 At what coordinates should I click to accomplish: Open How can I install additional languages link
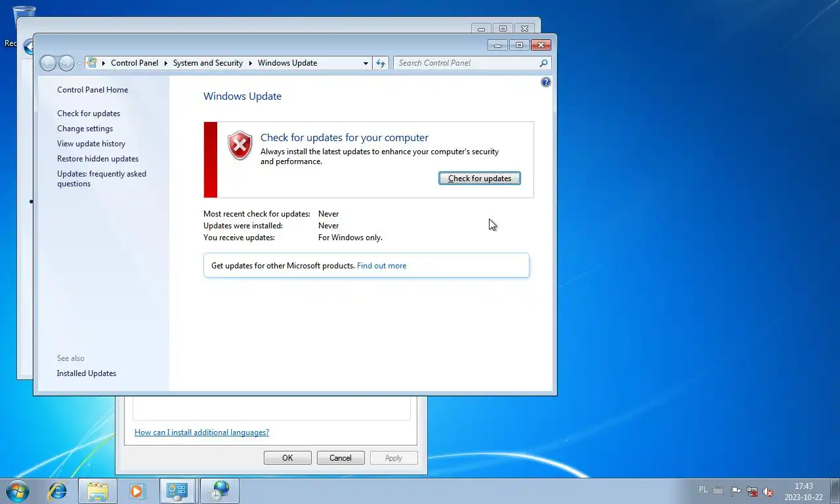point(201,432)
